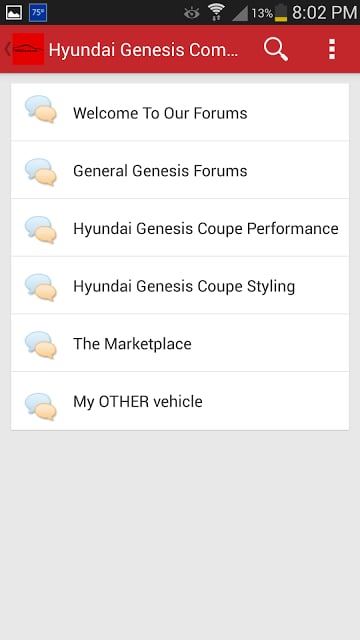
Task: Tap chat bubble icon beside General Genesis Forums
Action: pos(40,172)
